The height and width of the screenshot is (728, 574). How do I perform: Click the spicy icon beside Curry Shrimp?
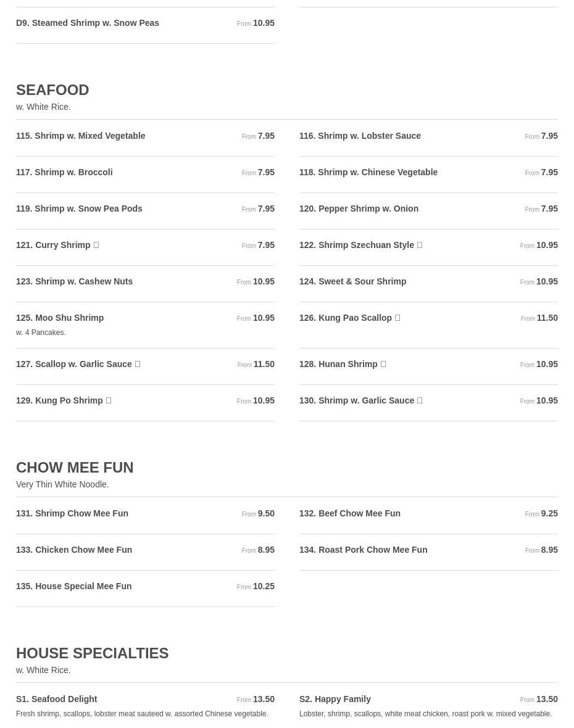[96, 245]
